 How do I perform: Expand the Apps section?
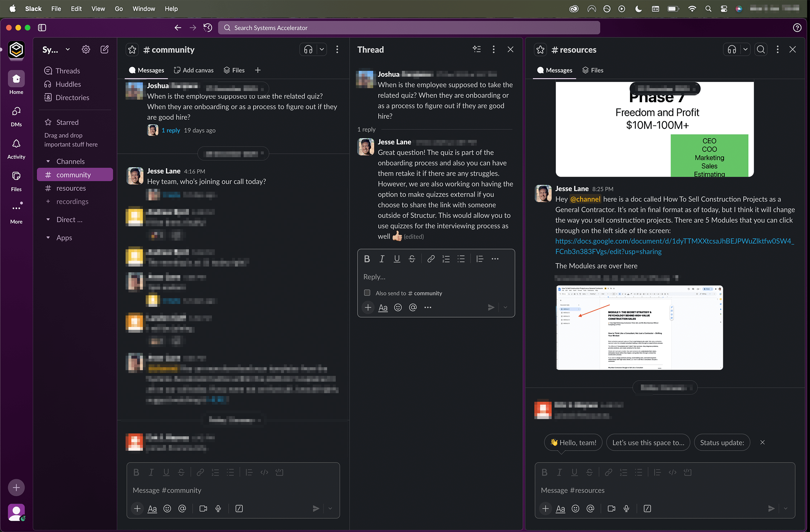(x=48, y=237)
